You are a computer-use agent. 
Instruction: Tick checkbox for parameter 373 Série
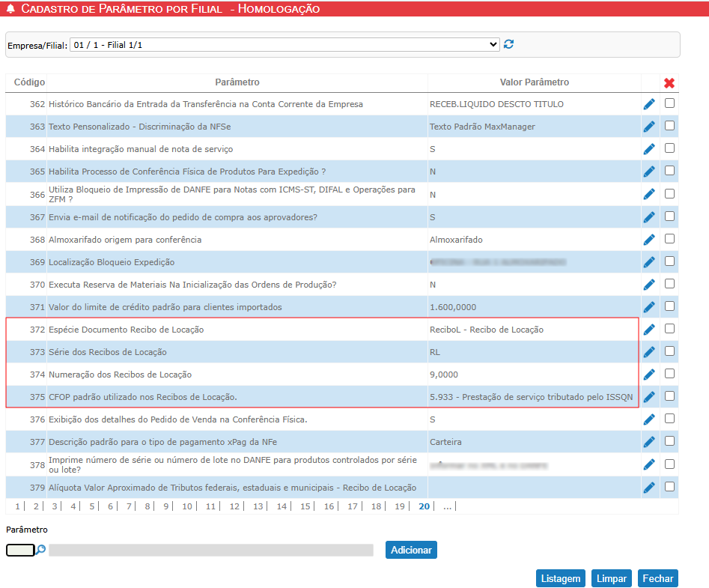coord(669,351)
